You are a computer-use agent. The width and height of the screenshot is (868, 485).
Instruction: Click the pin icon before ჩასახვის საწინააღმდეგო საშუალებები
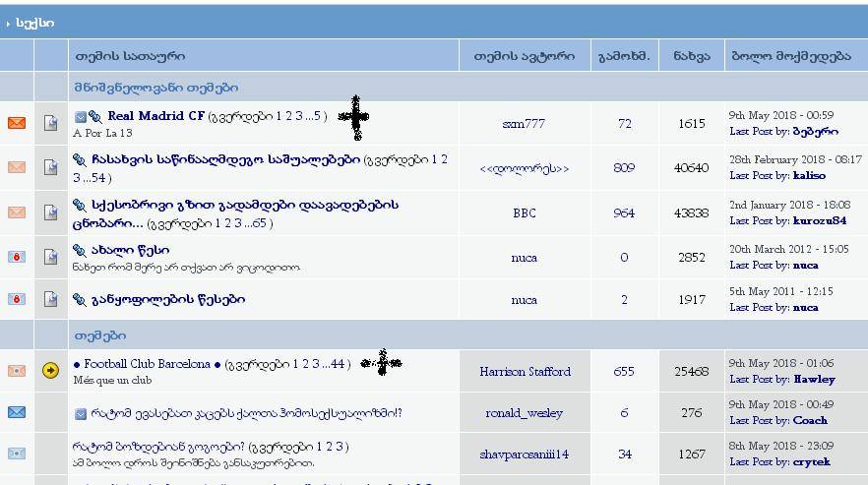click(x=80, y=160)
